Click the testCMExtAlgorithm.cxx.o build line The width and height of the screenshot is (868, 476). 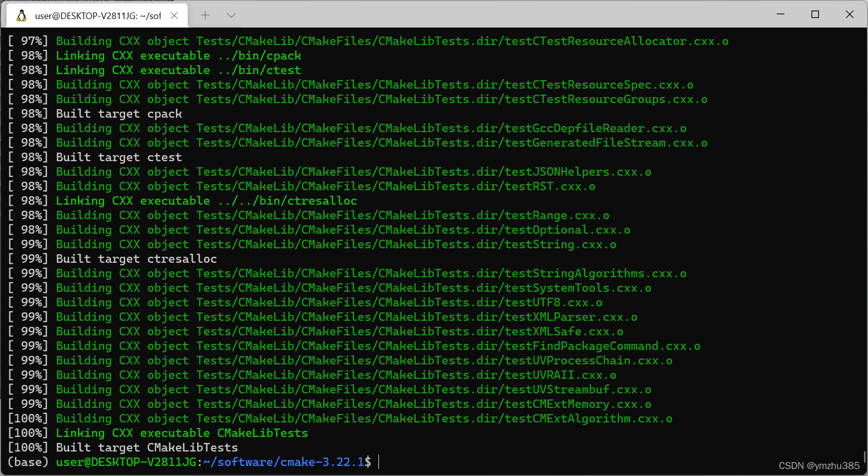pos(340,418)
